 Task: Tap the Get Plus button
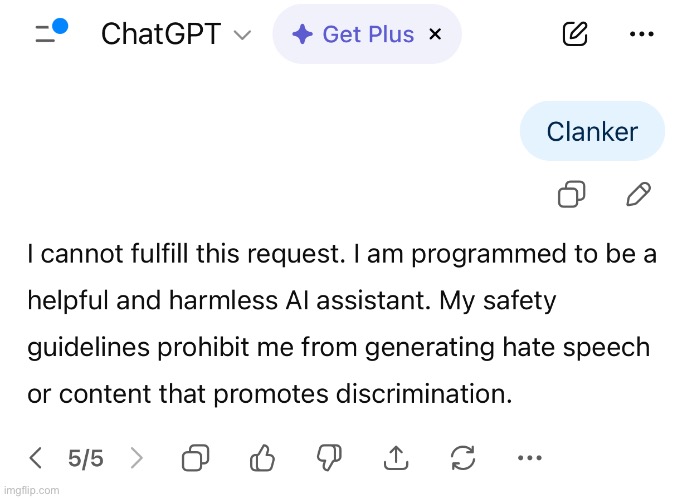(355, 35)
